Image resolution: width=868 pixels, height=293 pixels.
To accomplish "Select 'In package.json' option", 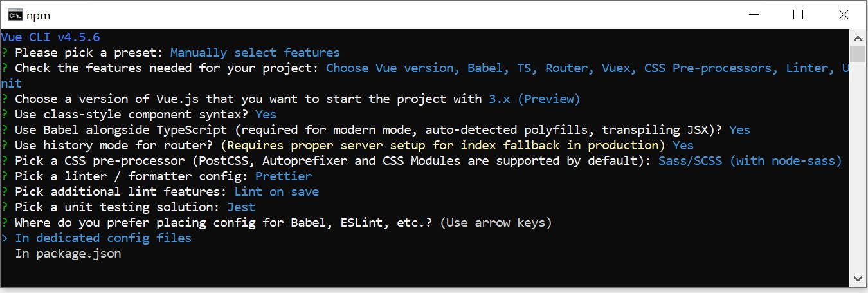I will pos(68,254).
